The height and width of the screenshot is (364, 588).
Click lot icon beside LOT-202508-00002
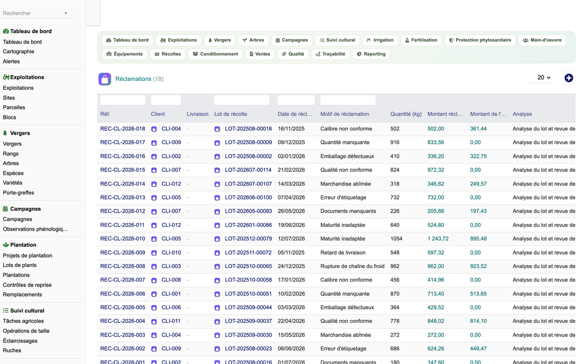217,157
